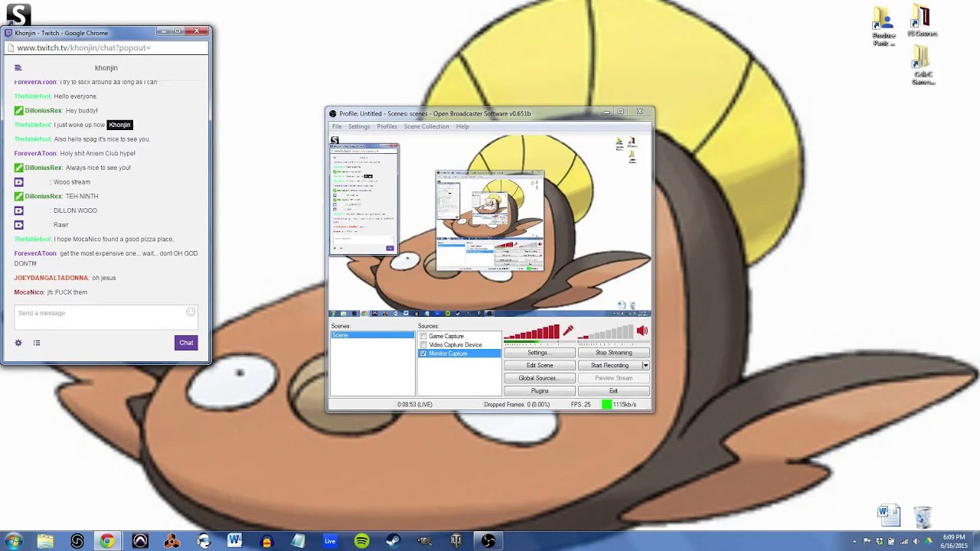
Task: Open the chat hamburger menu icon
Action: 18,68
